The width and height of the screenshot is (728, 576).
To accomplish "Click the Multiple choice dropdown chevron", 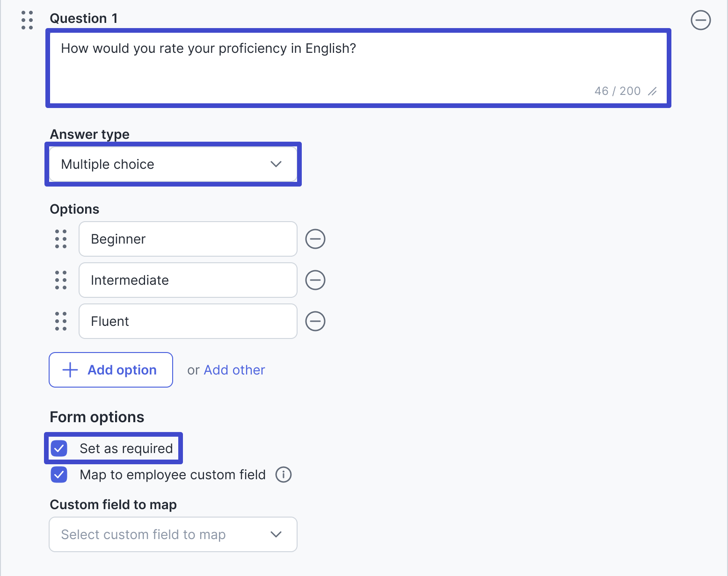I will pos(276,164).
